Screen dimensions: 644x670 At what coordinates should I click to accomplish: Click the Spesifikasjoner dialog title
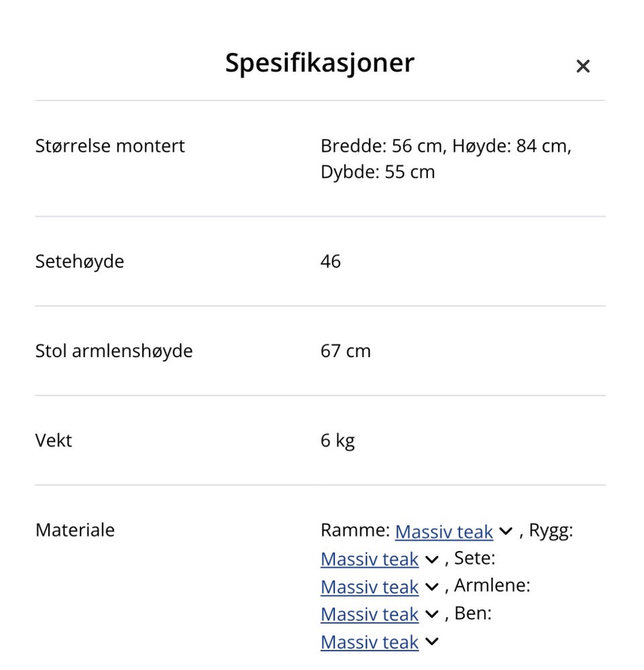[x=320, y=62]
